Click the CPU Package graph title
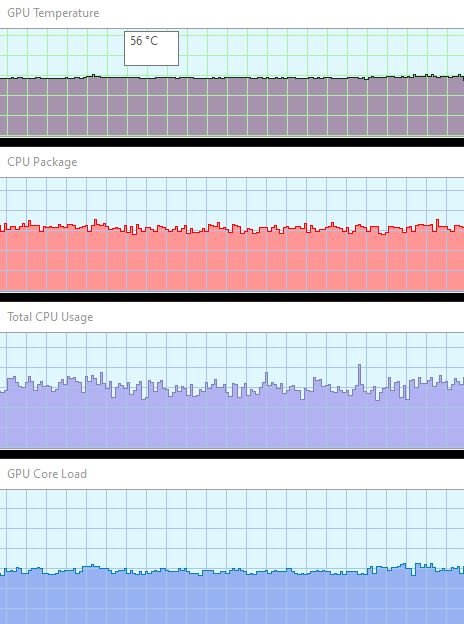 42,162
